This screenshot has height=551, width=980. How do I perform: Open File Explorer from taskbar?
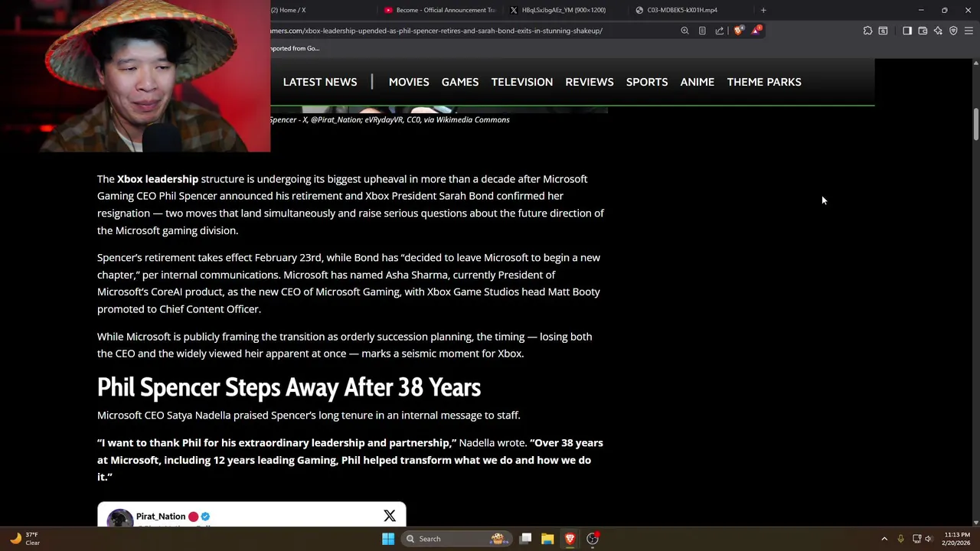click(x=547, y=539)
